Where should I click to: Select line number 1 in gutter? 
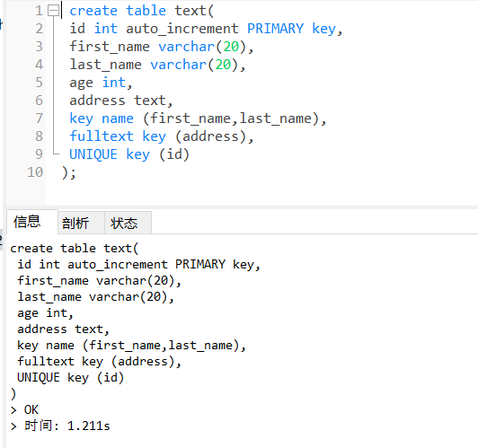tap(39, 11)
